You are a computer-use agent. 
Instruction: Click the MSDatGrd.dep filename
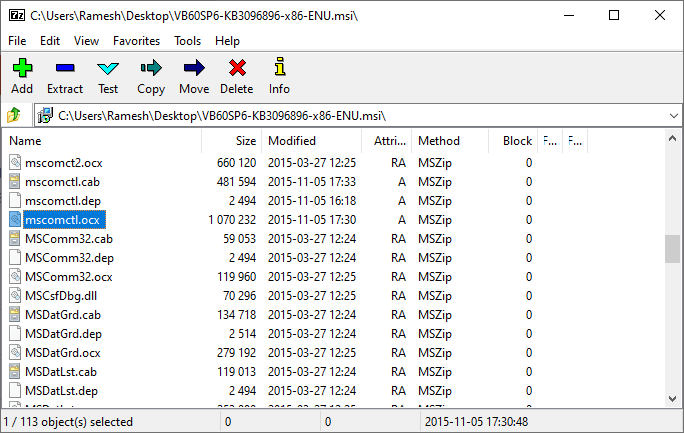click(64, 334)
